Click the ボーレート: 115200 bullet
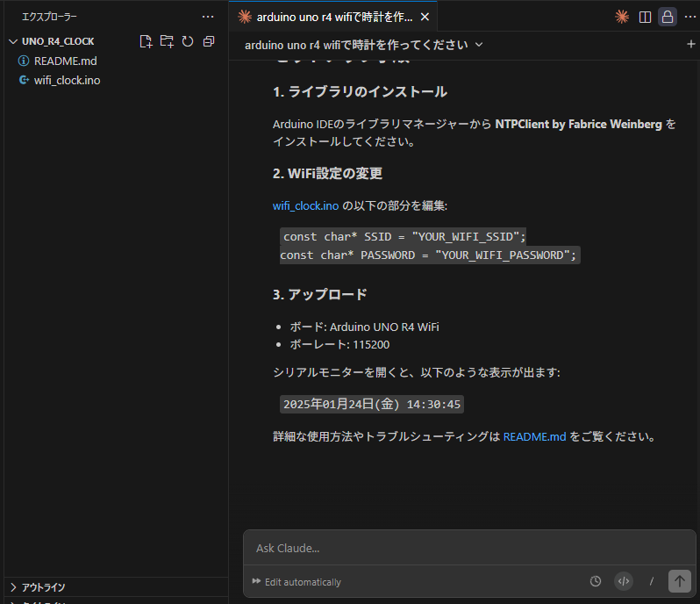 click(x=339, y=344)
